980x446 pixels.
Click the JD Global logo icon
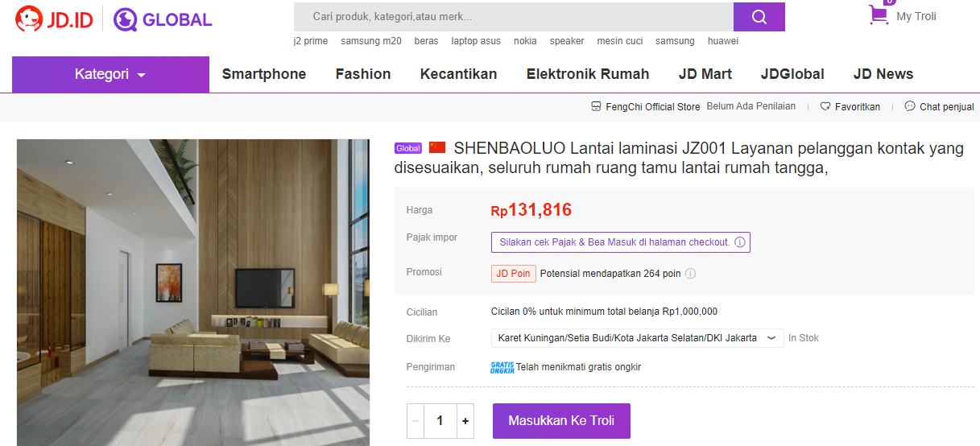click(126, 19)
